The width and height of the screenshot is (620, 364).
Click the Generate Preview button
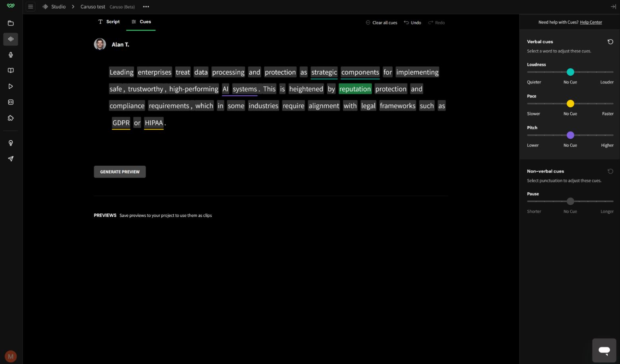pyautogui.click(x=120, y=172)
